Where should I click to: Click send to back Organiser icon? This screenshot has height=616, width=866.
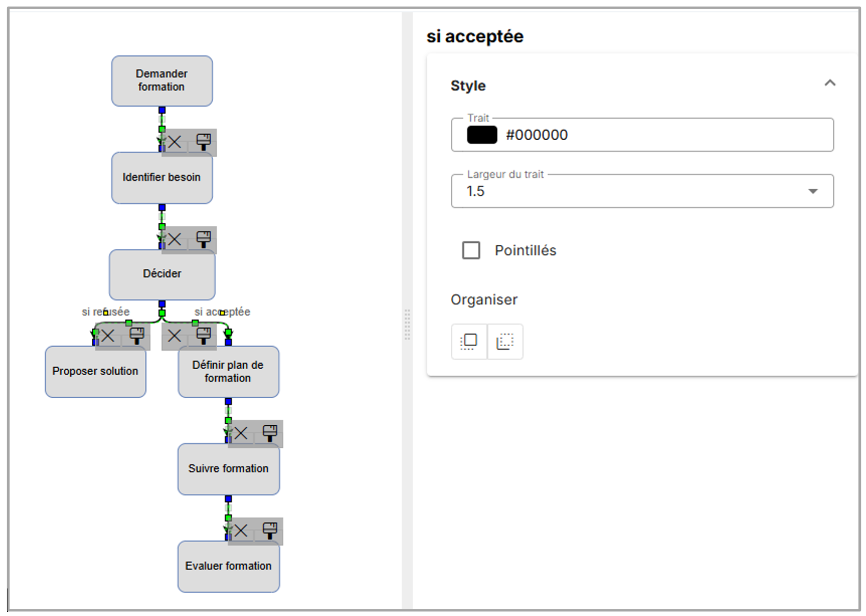505,341
